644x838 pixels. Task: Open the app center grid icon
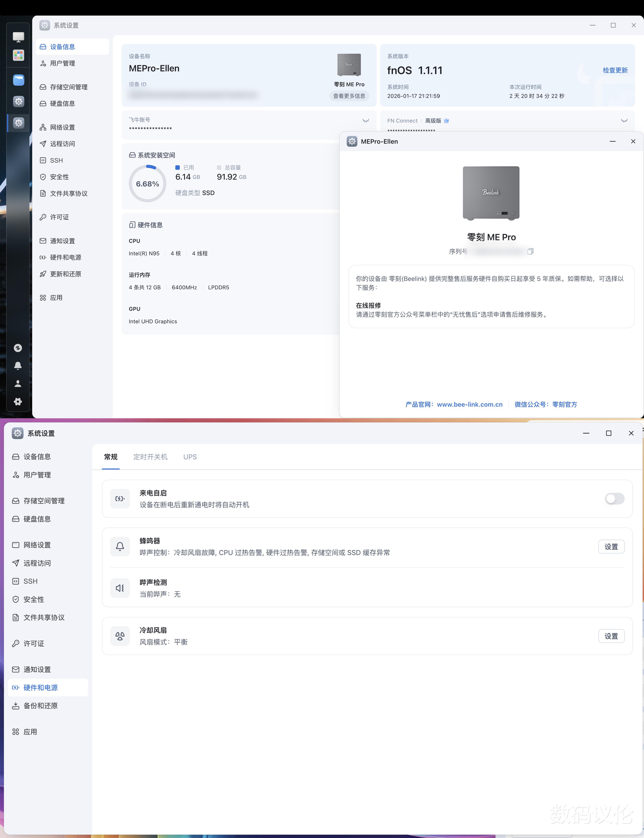tap(18, 55)
